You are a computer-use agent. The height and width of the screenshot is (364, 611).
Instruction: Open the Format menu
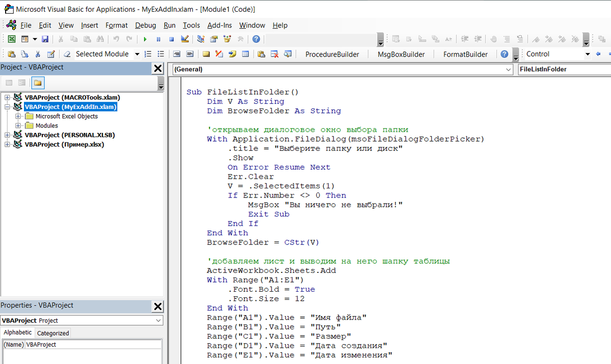click(x=117, y=25)
